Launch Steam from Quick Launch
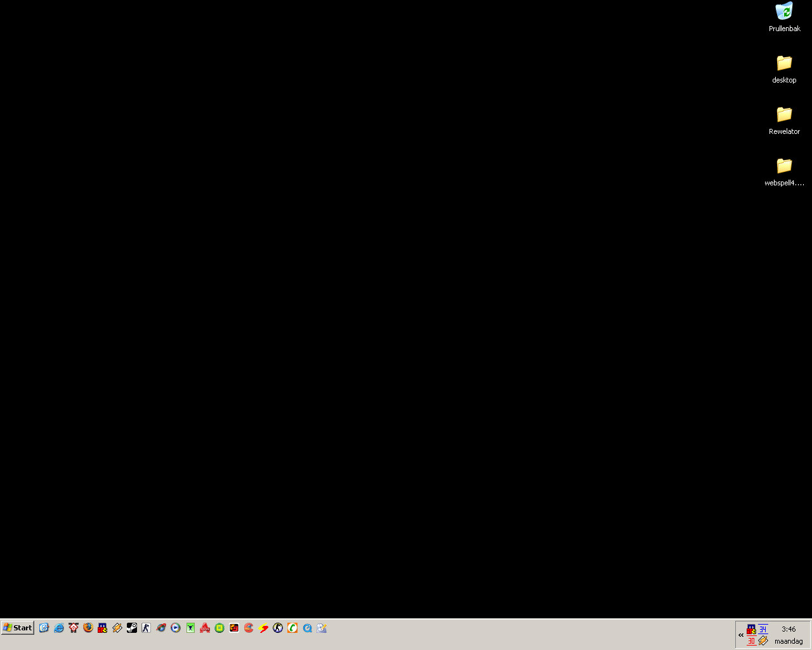 point(132,628)
